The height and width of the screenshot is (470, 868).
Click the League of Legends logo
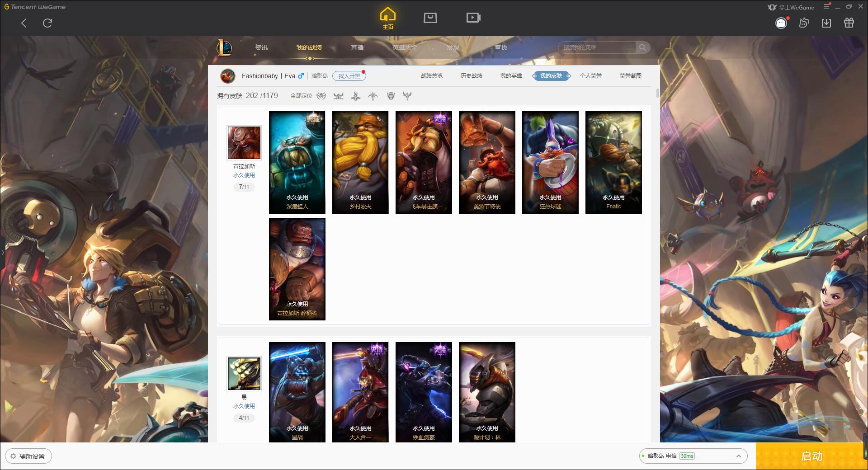(x=224, y=47)
